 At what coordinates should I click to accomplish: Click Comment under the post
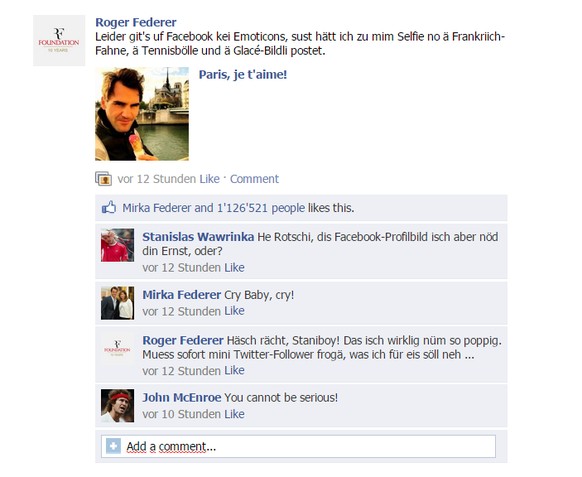click(x=254, y=179)
